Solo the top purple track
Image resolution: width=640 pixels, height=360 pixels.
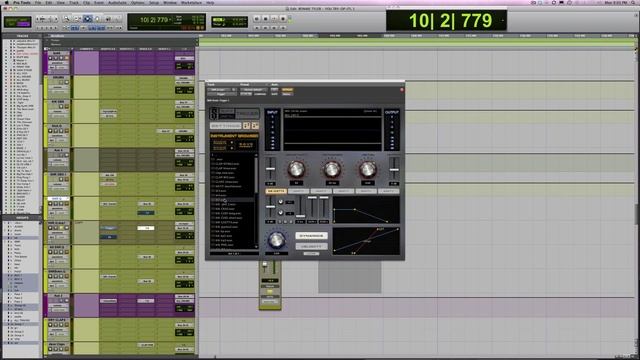[61, 58]
